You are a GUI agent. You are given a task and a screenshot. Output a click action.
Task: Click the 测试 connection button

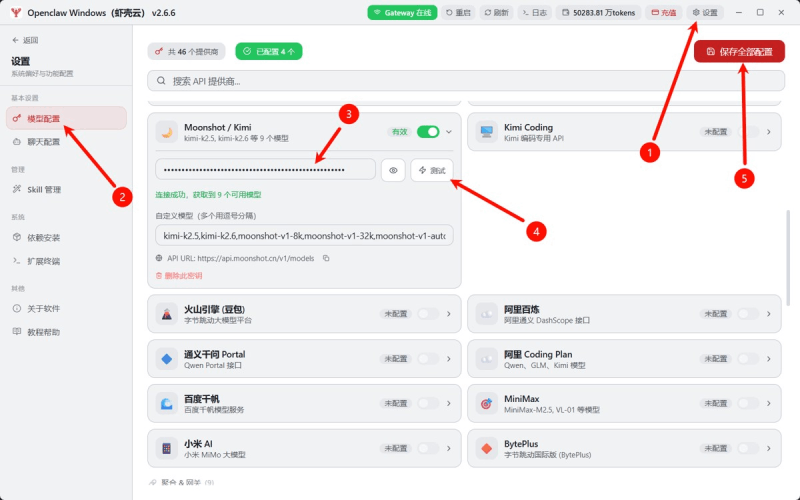(x=432, y=170)
